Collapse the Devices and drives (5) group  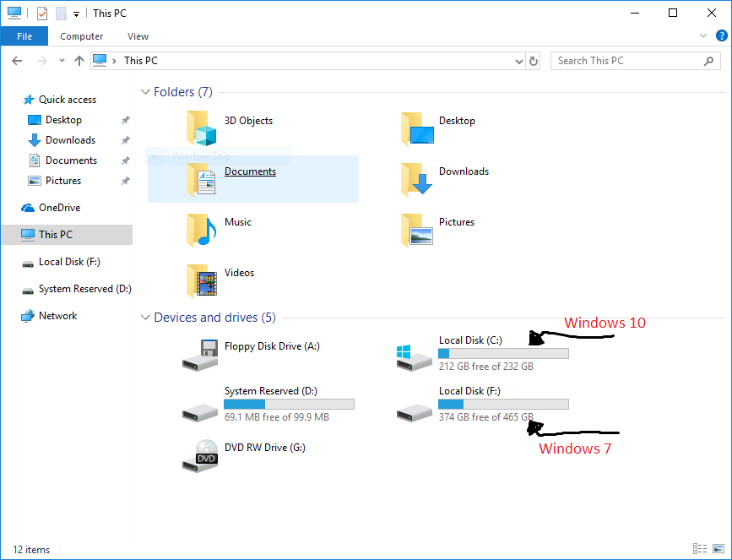(x=145, y=318)
